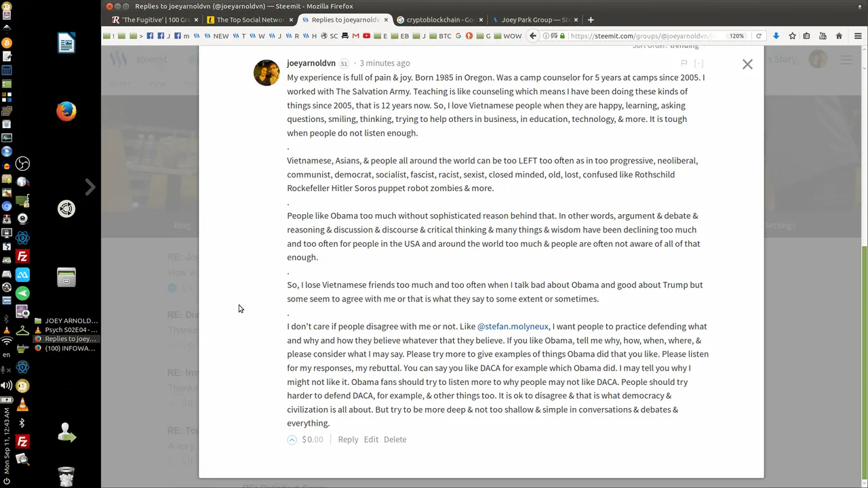Viewport: 868px width, 488px height.
Task: Open a new browser tab
Action: (591, 20)
